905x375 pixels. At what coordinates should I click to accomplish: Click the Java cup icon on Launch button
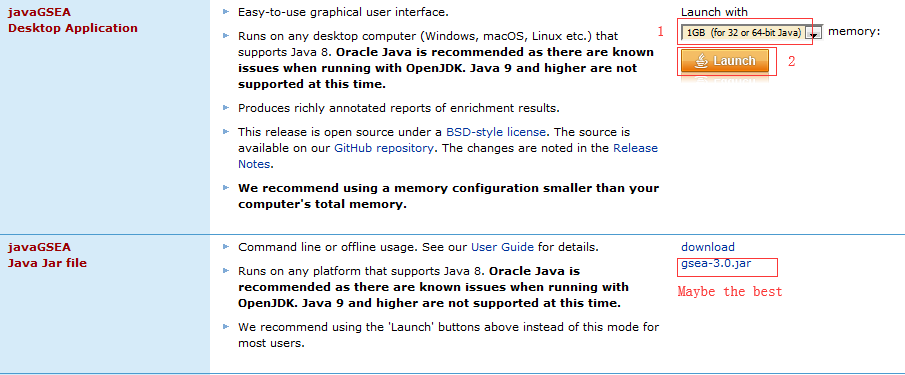pyautogui.click(x=701, y=61)
